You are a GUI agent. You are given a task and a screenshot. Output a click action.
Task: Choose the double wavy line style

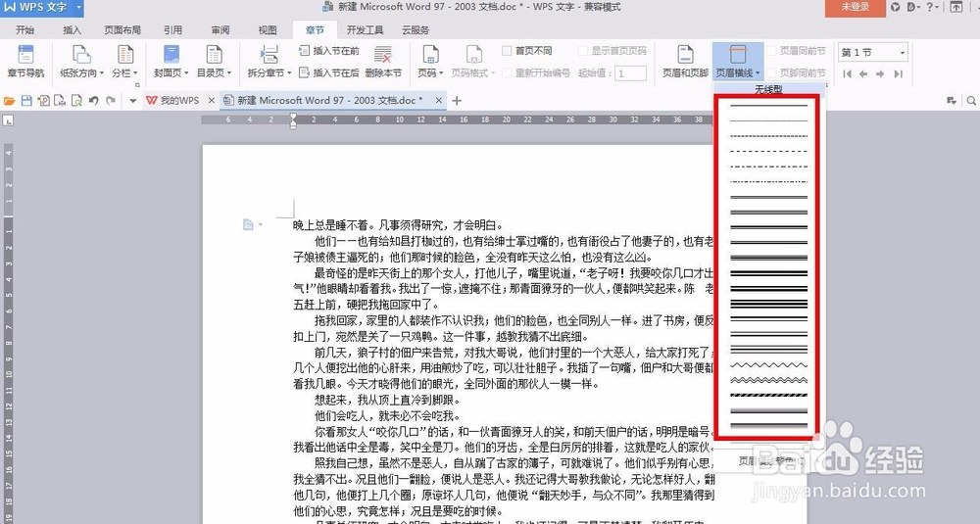[768, 380]
